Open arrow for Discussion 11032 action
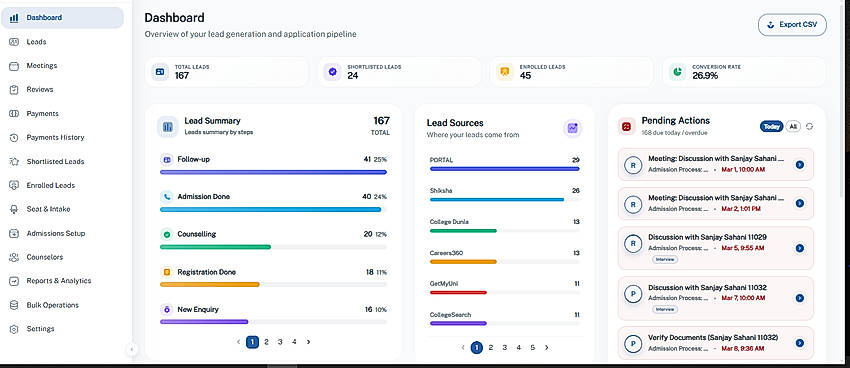This screenshot has height=368, width=850. 800,298
